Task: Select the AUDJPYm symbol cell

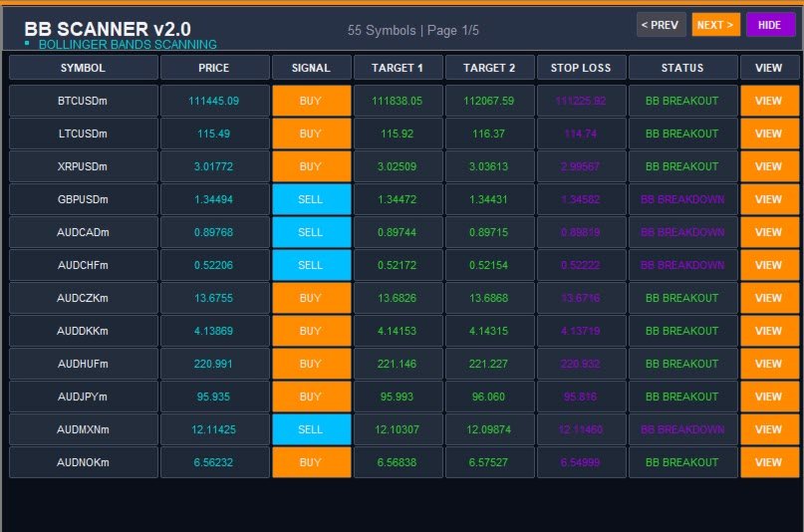Action: coord(83,396)
